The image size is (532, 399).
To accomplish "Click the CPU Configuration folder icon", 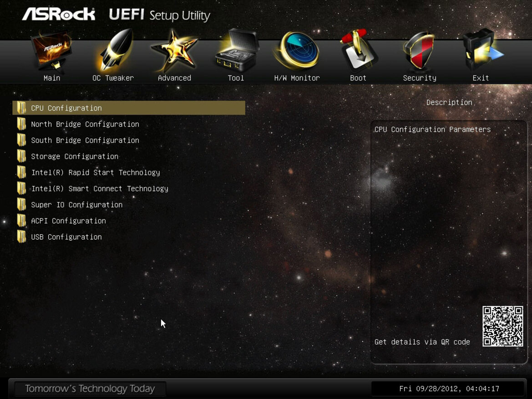I will [22, 108].
